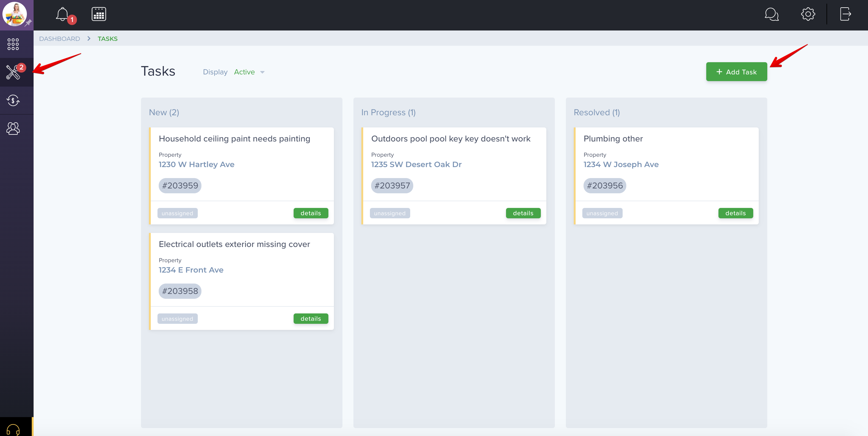The width and height of the screenshot is (868, 436).
Task: Open the support headset icon
Action: (x=13, y=429)
